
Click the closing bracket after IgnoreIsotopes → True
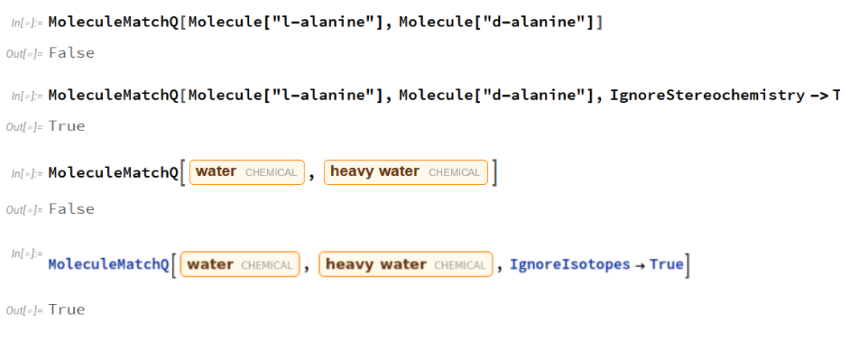687,265
